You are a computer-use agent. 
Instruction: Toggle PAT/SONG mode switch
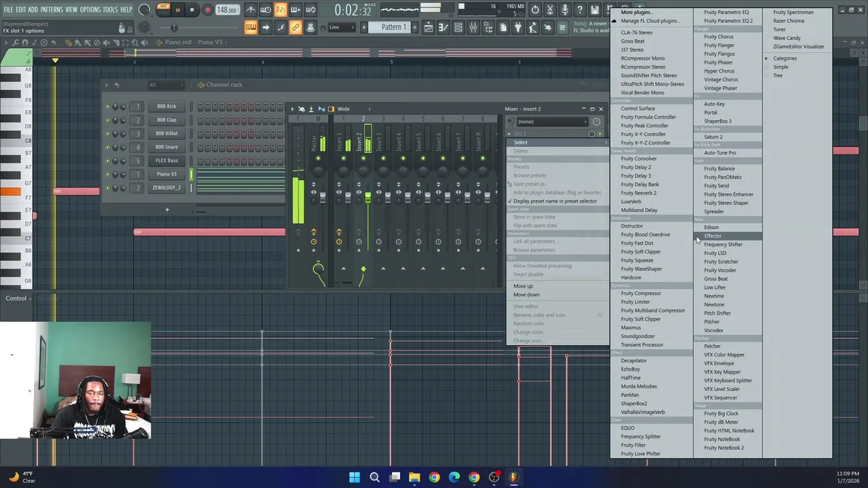(x=163, y=9)
